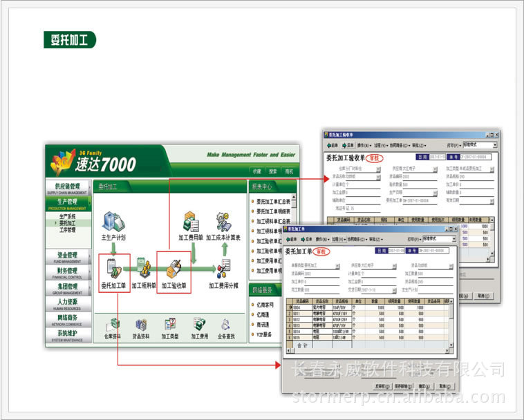Click 确定 button in 委托加工单 window
Screen dimensions: 524x420
pos(424,386)
